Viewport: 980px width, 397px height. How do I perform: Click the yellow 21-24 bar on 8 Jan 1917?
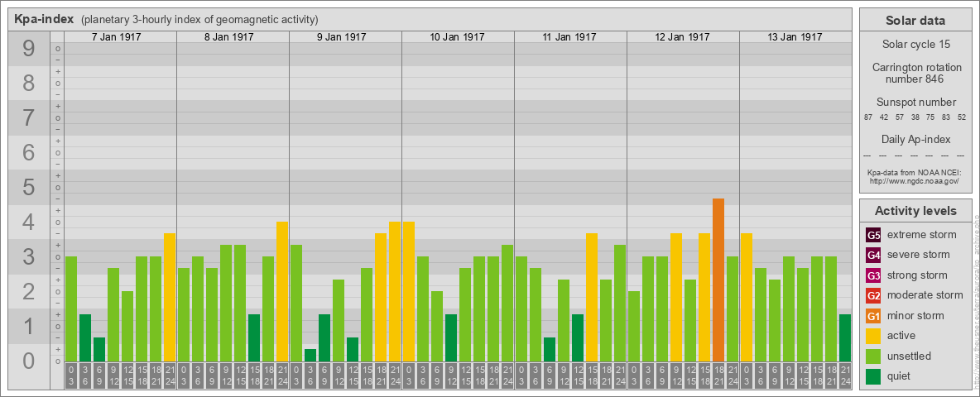[282, 292]
